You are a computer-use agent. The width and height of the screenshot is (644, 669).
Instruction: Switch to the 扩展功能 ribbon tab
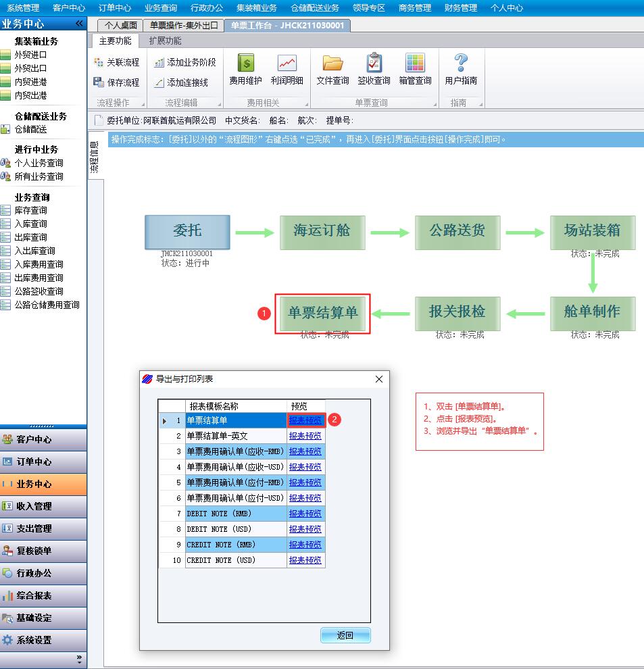coord(165,41)
